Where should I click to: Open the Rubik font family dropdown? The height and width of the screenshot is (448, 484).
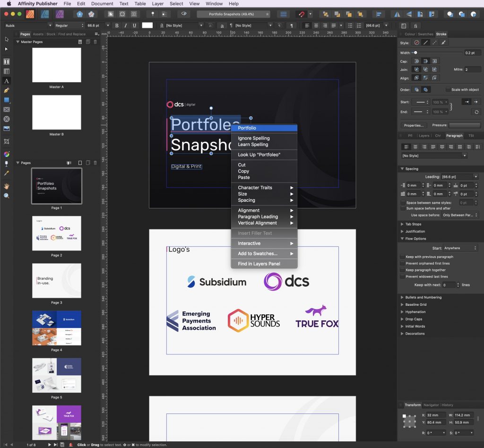click(28, 26)
